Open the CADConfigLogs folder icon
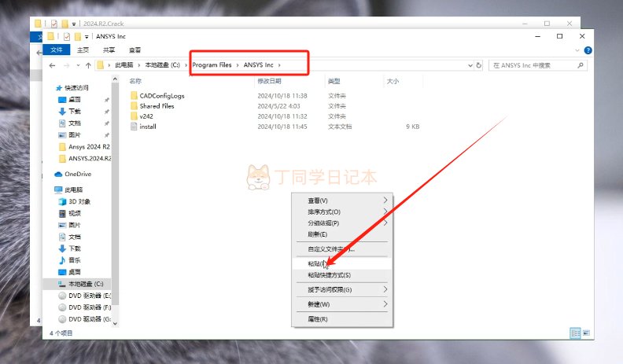 pyautogui.click(x=134, y=96)
